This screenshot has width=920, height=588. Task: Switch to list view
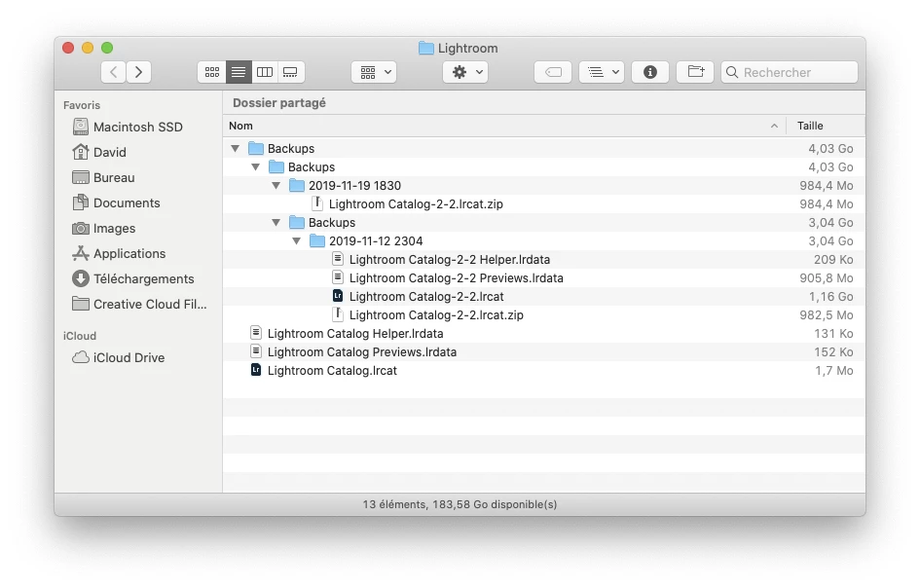click(239, 72)
